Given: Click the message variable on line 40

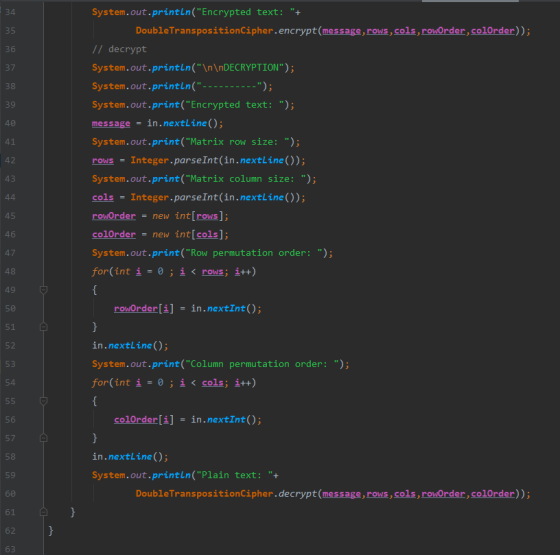Looking at the screenshot, I should pos(111,123).
